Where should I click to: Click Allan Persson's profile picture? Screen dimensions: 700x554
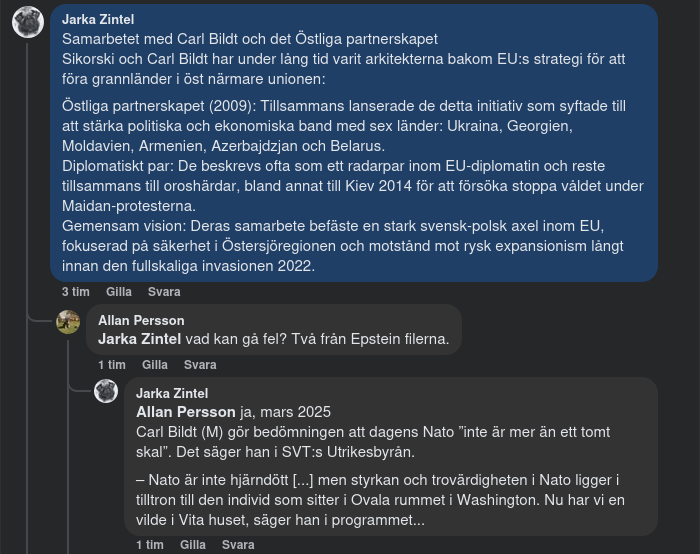68,322
